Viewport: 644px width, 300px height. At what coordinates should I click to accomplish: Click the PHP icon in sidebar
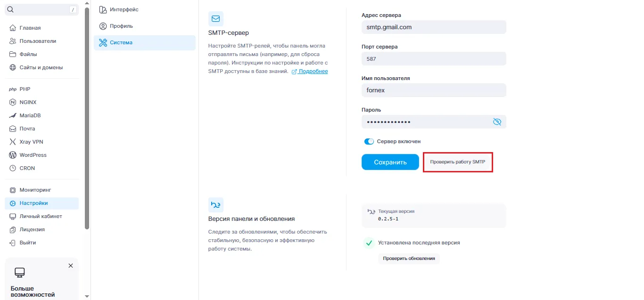[13, 89]
